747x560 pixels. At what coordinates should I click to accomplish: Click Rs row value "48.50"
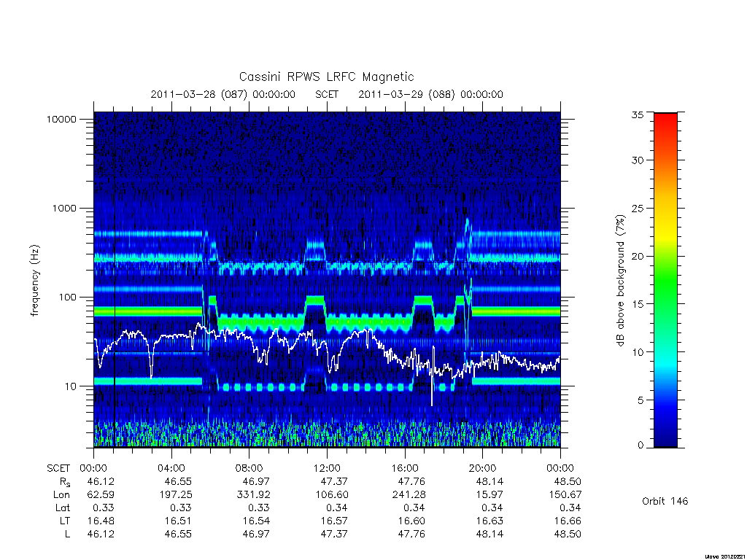click(568, 482)
